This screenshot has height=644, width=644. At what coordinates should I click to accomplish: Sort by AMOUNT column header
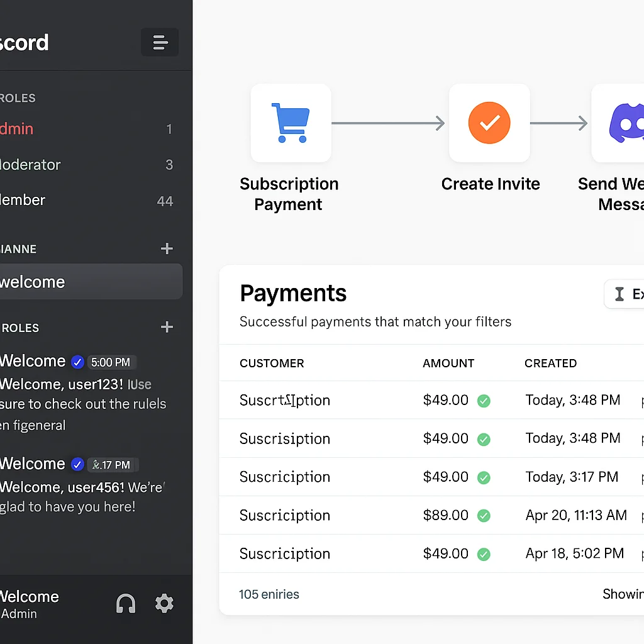point(448,364)
